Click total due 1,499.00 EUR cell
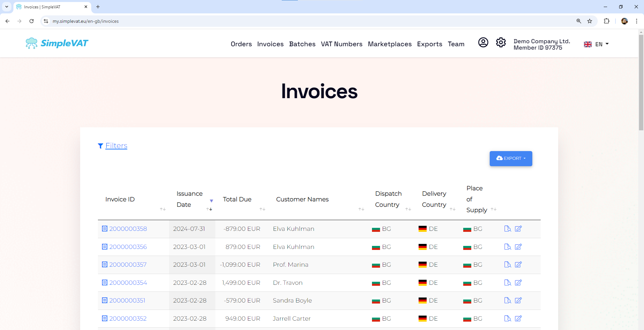Screen dimensions: 644x330 (x=241, y=283)
